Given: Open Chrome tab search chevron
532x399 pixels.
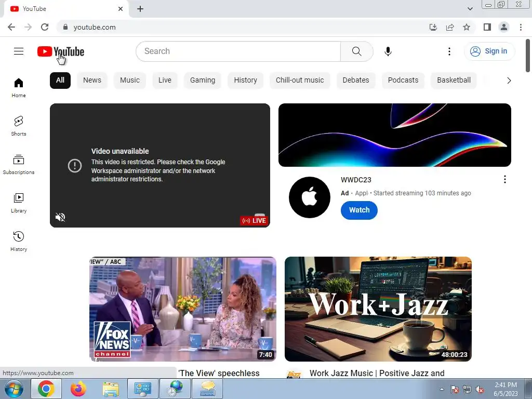Looking at the screenshot, I should [x=470, y=9].
